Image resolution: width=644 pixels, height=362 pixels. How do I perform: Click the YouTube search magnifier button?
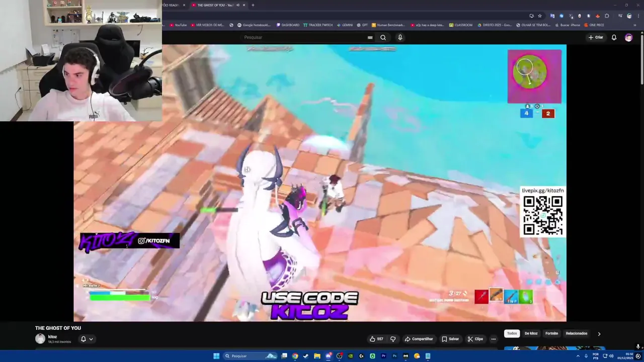[x=383, y=37]
